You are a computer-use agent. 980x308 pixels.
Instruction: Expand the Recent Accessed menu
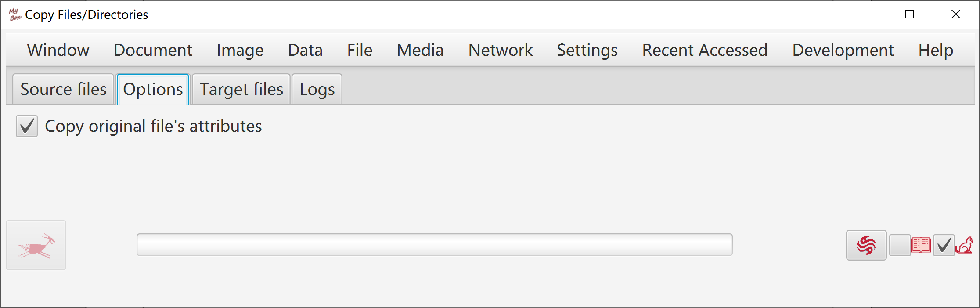[x=705, y=50]
